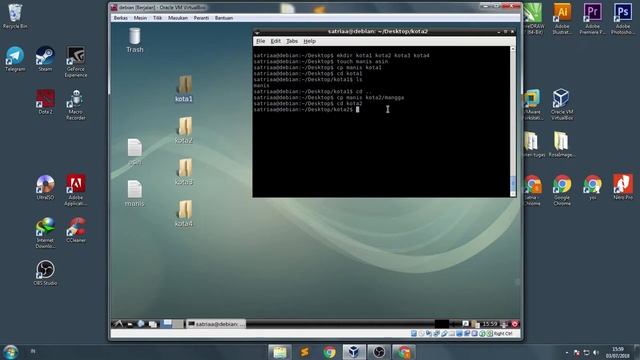Open Berkas menu in VirtualBox window
This screenshot has height=360, width=640.
coord(120,18)
